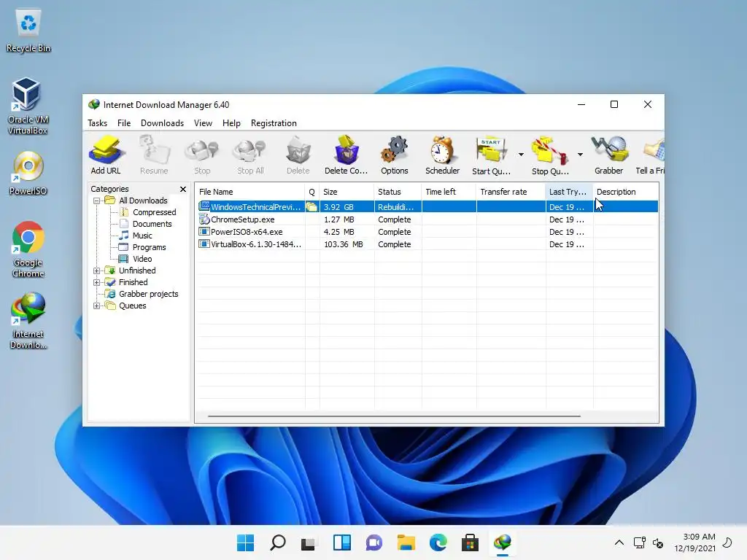Click the Delete toolbar icon
This screenshot has width=747, height=560.
298,155
